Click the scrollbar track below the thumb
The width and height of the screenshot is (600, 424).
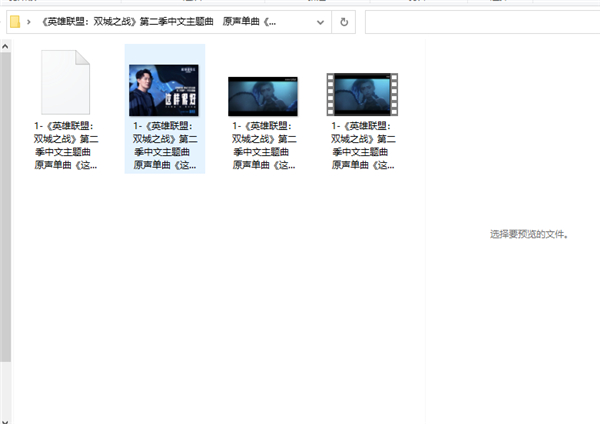click(4, 390)
